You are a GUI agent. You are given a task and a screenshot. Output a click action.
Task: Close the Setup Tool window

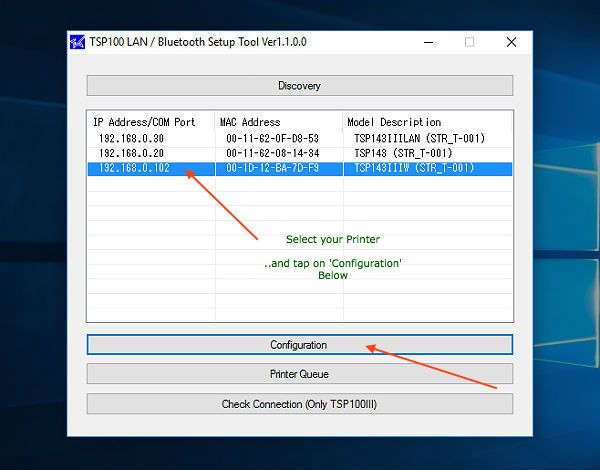tap(511, 42)
